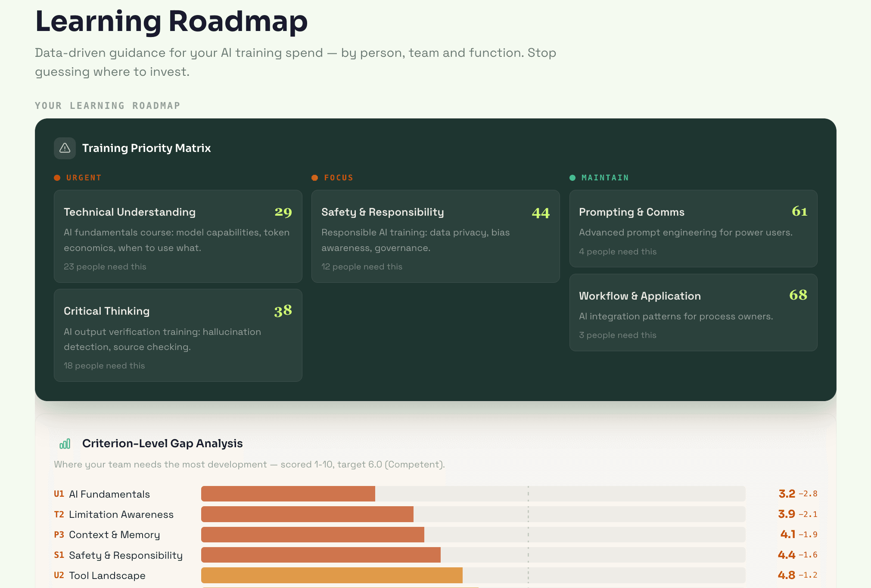871x588 pixels.
Task: Select the Prompting & Comms card title
Action: (631, 212)
